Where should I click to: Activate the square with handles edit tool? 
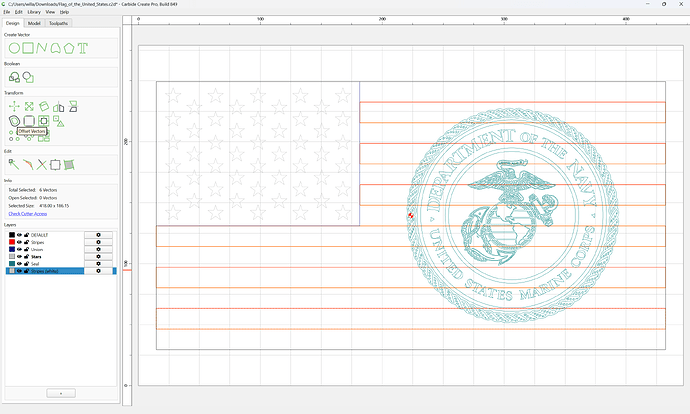(55, 165)
